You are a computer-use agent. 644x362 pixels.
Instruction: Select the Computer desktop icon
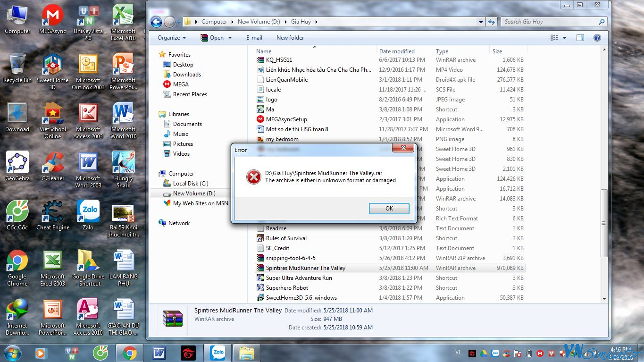pos(17,20)
